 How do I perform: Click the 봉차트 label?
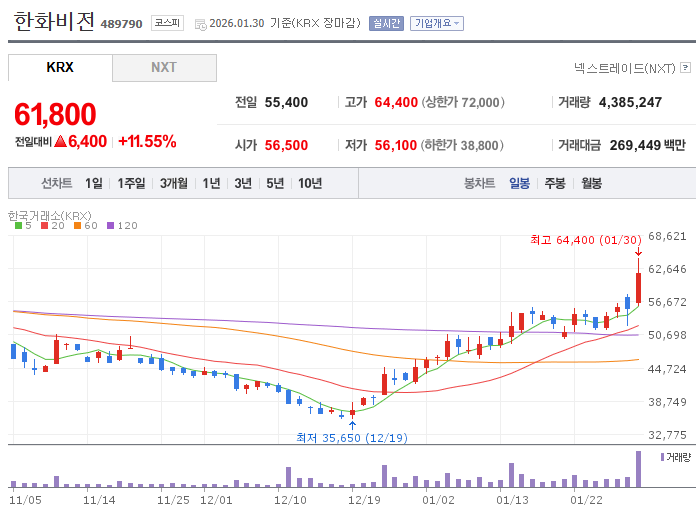pos(479,183)
